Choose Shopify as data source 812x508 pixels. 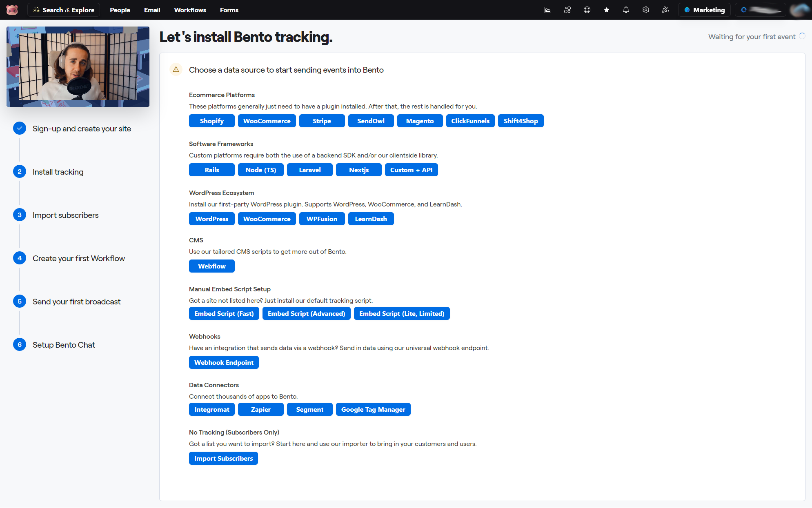tap(211, 121)
